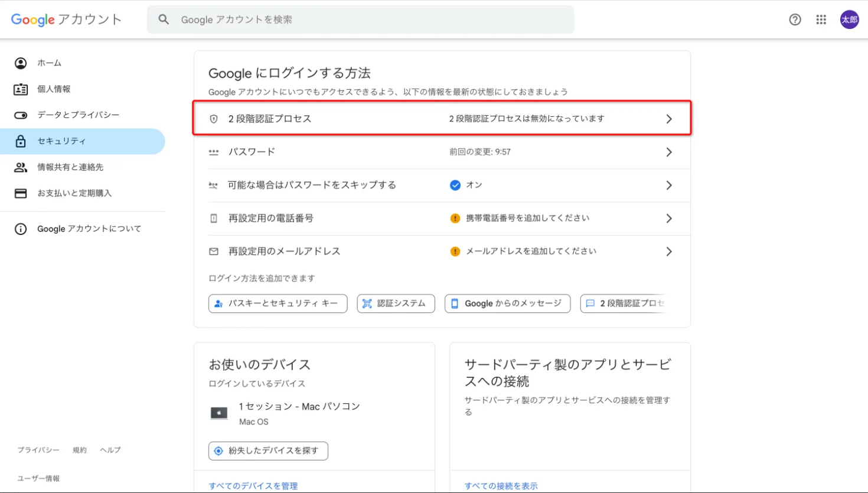
Task: Click the 個人情報 ID card icon
Action: tap(21, 89)
